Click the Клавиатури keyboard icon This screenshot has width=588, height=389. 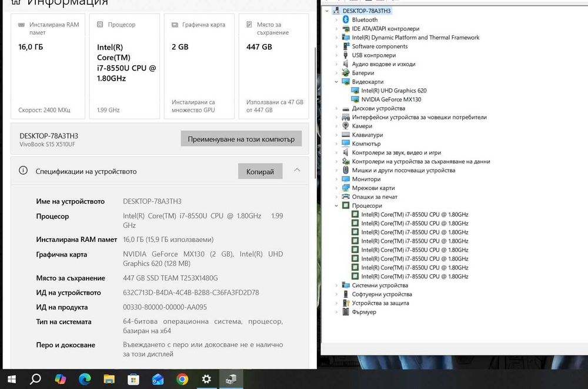pos(345,135)
